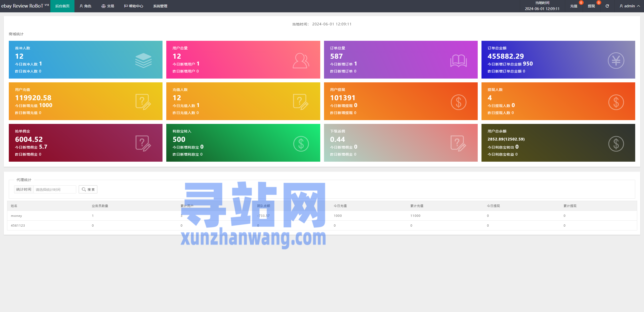Click the 今日新增佣金 5.7 text
644x312 pixels.
31,147
